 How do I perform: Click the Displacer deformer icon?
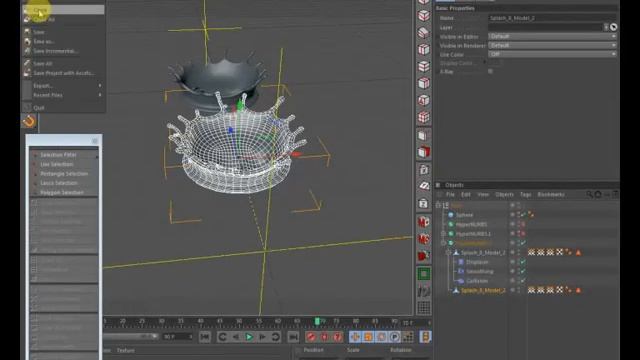coord(461,262)
